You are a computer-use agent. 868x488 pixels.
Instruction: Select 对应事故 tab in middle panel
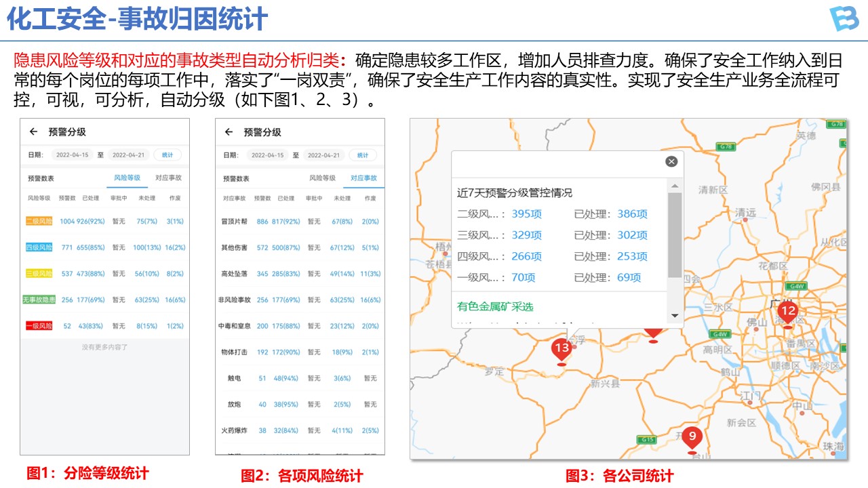[x=363, y=178]
